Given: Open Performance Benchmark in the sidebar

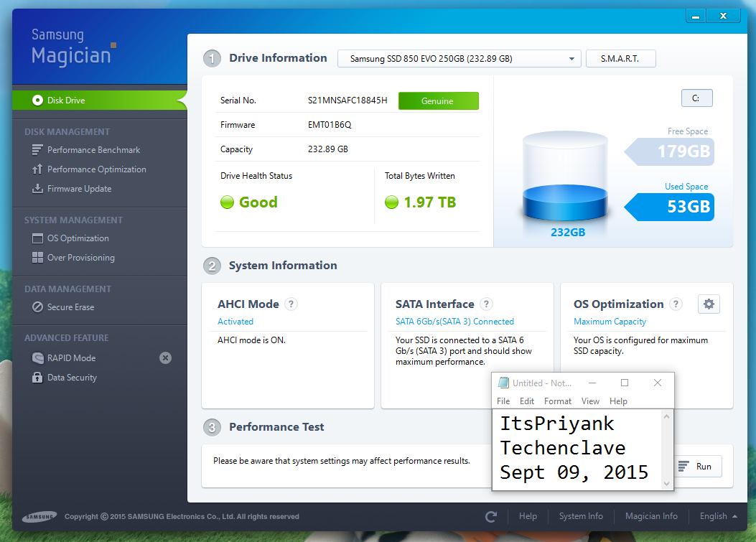Looking at the screenshot, I should [x=93, y=150].
